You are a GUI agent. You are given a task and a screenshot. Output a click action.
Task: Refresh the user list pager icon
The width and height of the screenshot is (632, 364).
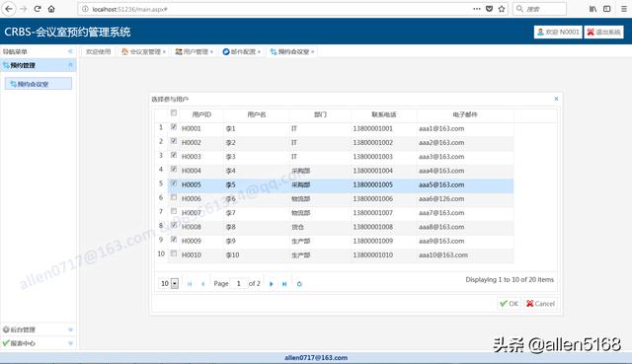[x=299, y=284]
